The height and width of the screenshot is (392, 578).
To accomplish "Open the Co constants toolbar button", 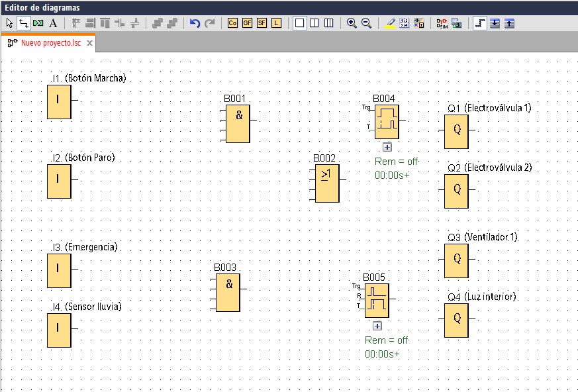I will (232, 23).
